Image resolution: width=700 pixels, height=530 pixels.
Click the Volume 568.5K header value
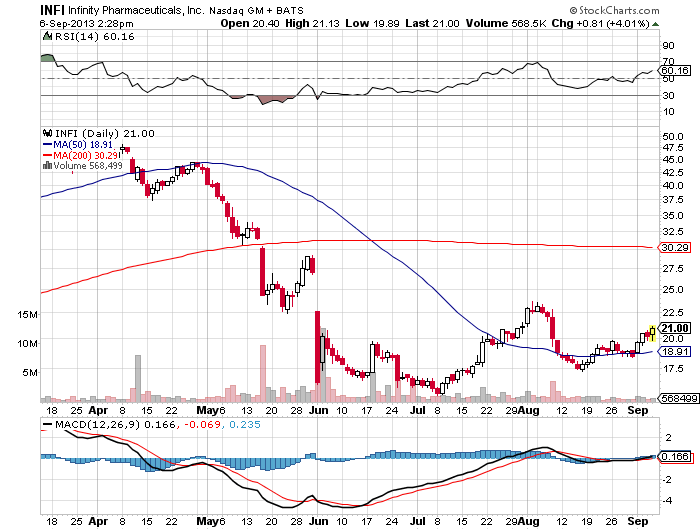point(506,23)
